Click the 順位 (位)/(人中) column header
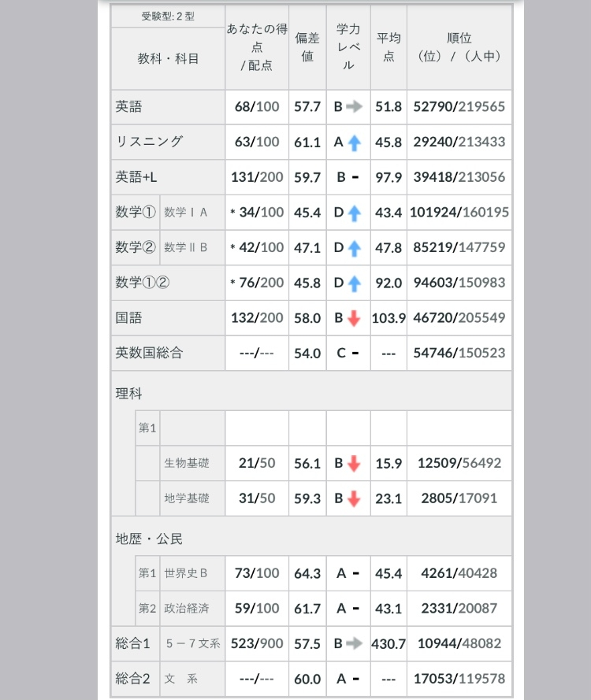Screen dimensions: 591x700 click(x=459, y=47)
